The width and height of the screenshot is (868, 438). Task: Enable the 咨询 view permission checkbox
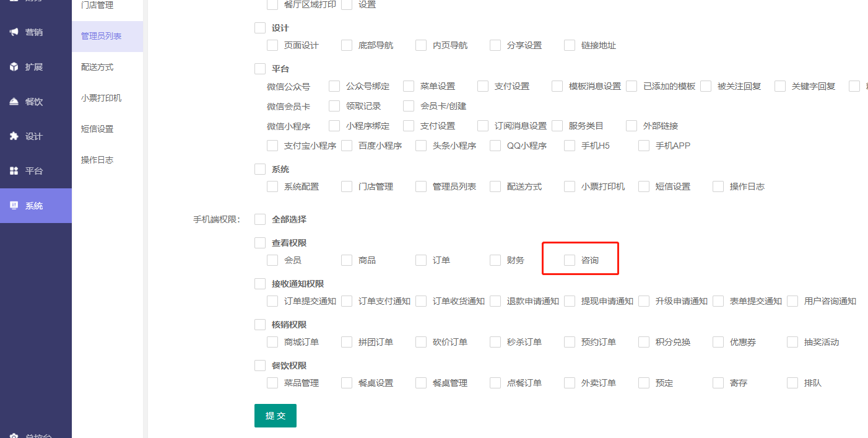click(570, 260)
